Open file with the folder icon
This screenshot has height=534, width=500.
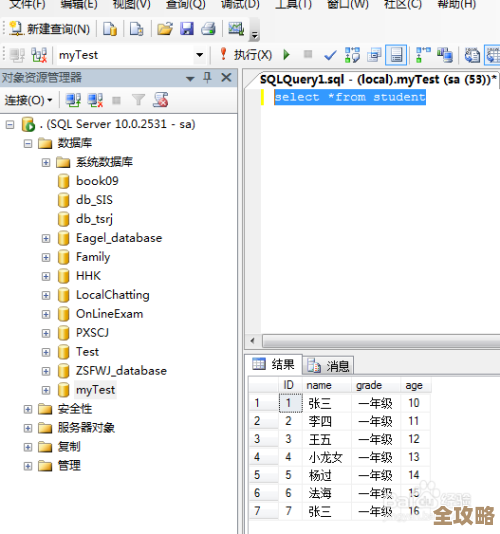[x=165, y=29]
